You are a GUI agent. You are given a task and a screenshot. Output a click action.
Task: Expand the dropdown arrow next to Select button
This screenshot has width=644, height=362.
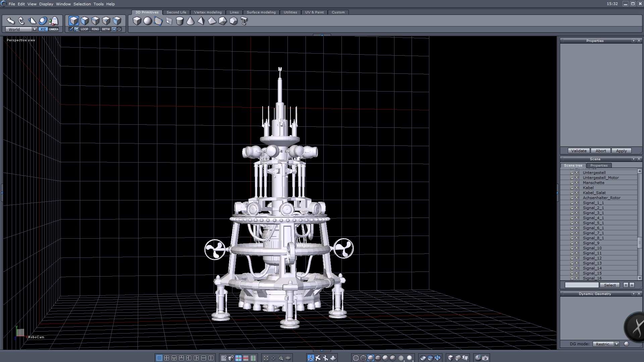(626, 285)
